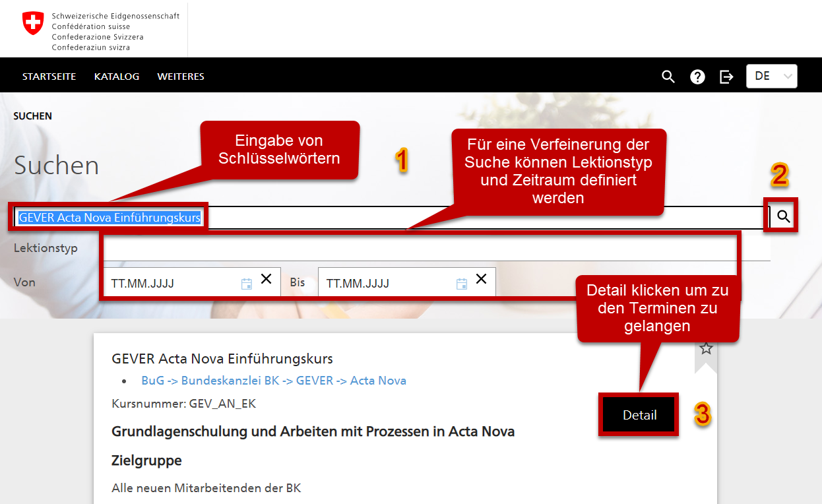Click the SUCHEN breadcrumb

point(33,116)
